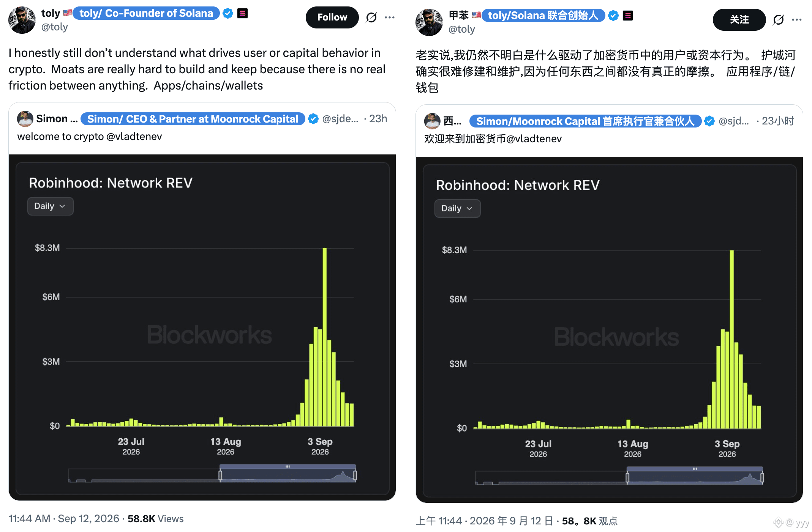This screenshot has width=812, height=532.
Task: Click toly's blue verified badge in English tweet
Action: coord(228,13)
